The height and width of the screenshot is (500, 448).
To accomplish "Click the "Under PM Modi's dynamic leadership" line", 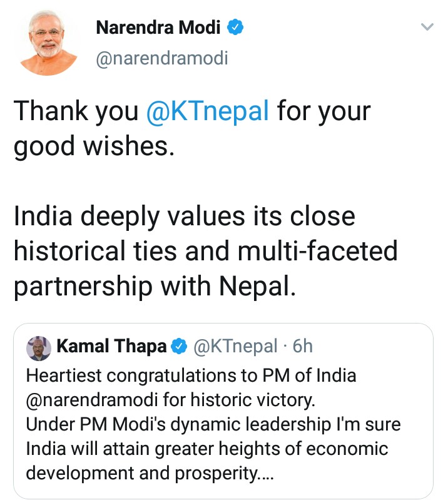I will click(213, 425).
